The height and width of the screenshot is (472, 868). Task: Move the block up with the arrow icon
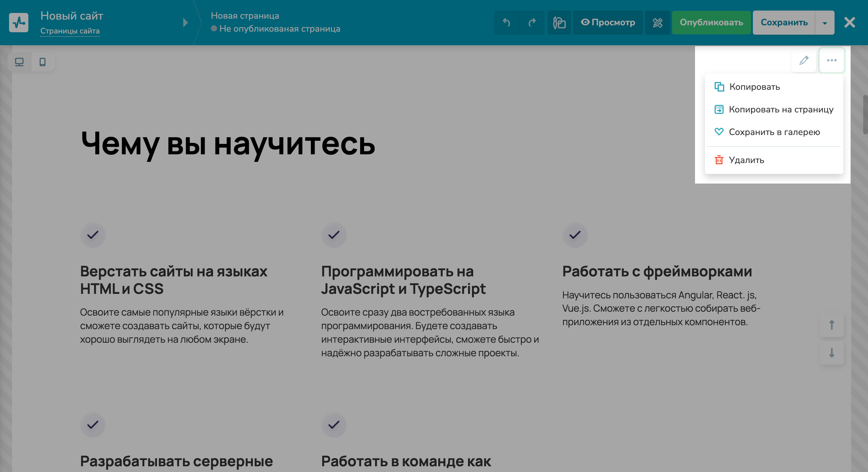[832, 326]
